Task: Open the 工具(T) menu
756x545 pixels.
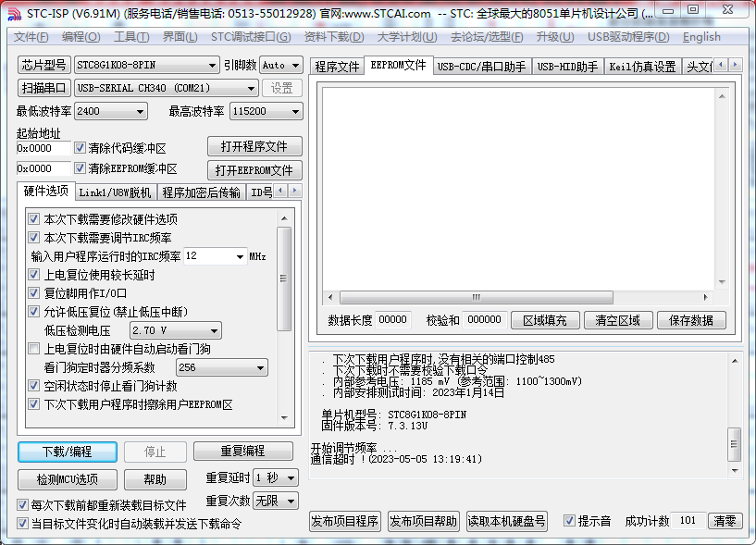Action: tap(131, 37)
